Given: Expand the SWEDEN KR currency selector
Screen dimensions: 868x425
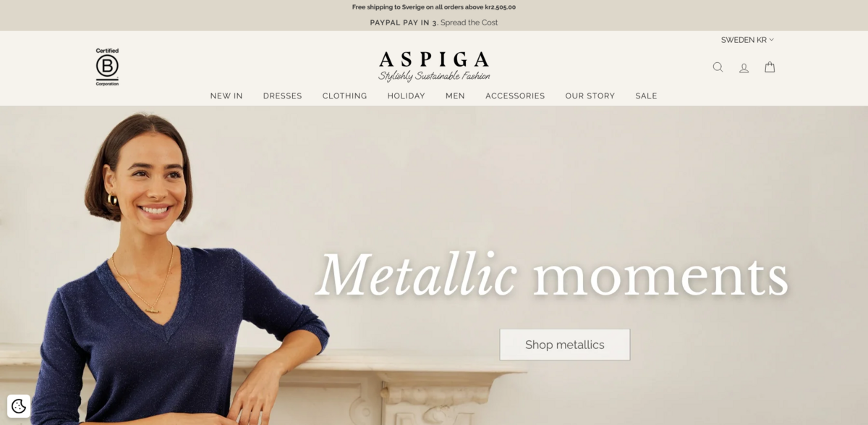Looking at the screenshot, I should (x=747, y=40).
